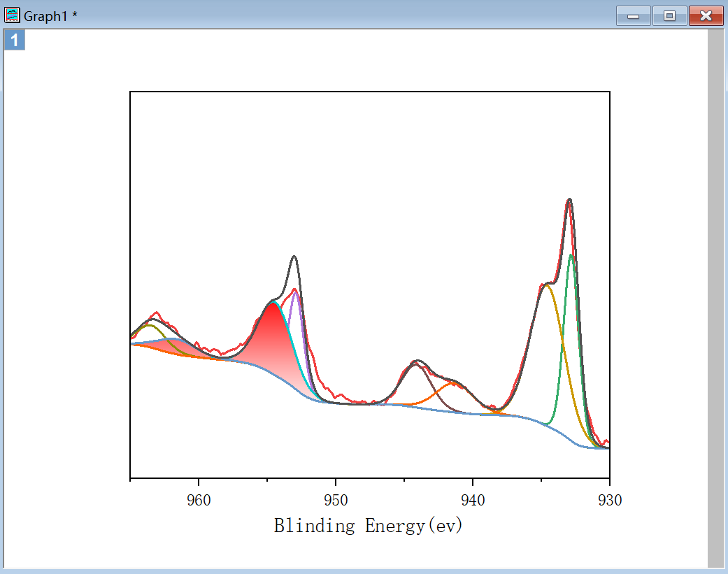Select the layer 1 icon

point(15,41)
